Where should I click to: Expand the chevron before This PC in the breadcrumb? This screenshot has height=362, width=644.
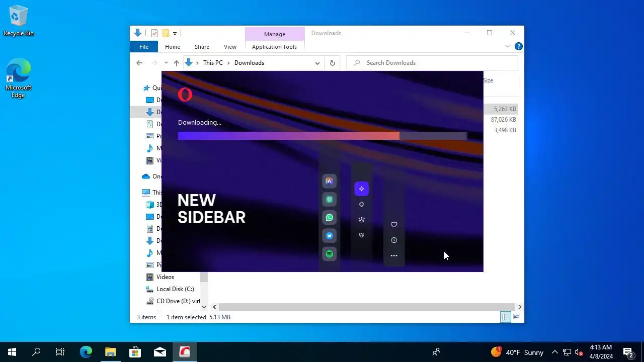(197, 63)
